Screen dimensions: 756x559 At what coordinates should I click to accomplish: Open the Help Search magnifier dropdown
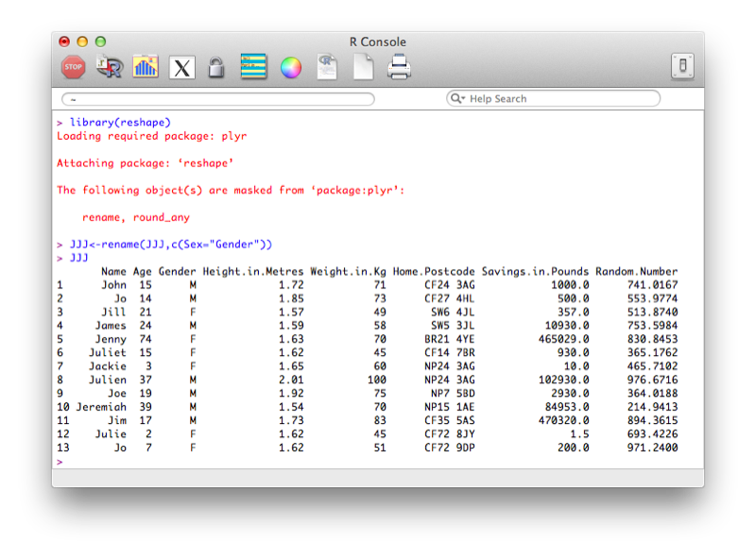tap(457, 98)
